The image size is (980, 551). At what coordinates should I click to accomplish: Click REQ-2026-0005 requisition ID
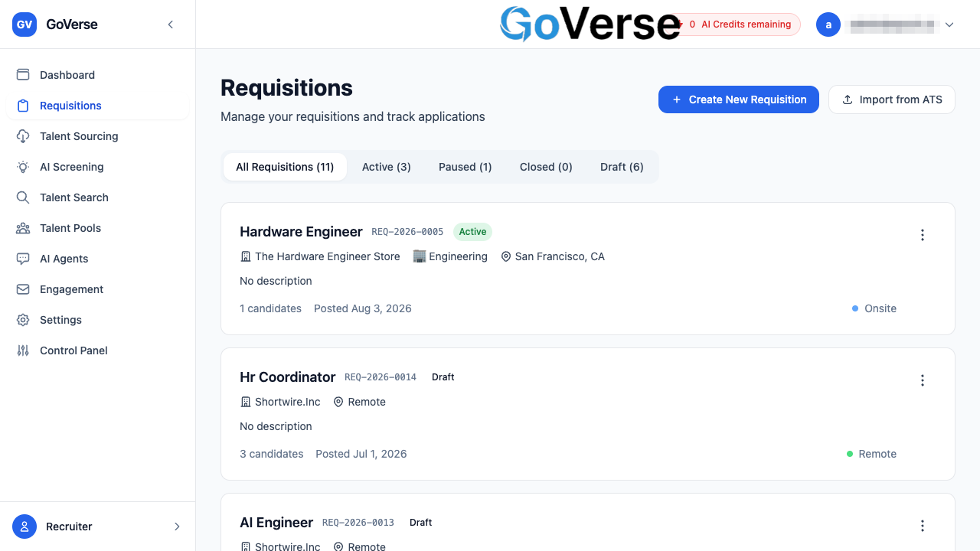pyautogui.click(x=407, y=232)
